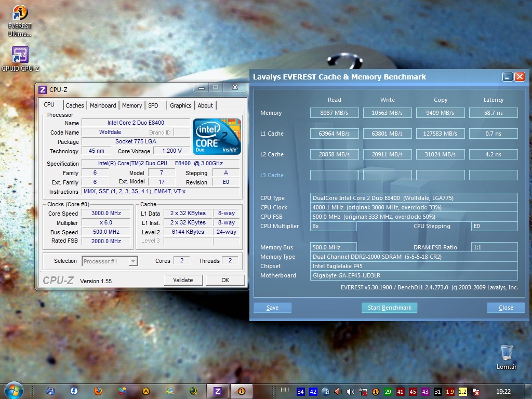Image resolution: width=532 pixels, height=399 pixels.
Task: Click the Multiplier value x 6.0
Action: pyautogui.click(x=106, y=223)
